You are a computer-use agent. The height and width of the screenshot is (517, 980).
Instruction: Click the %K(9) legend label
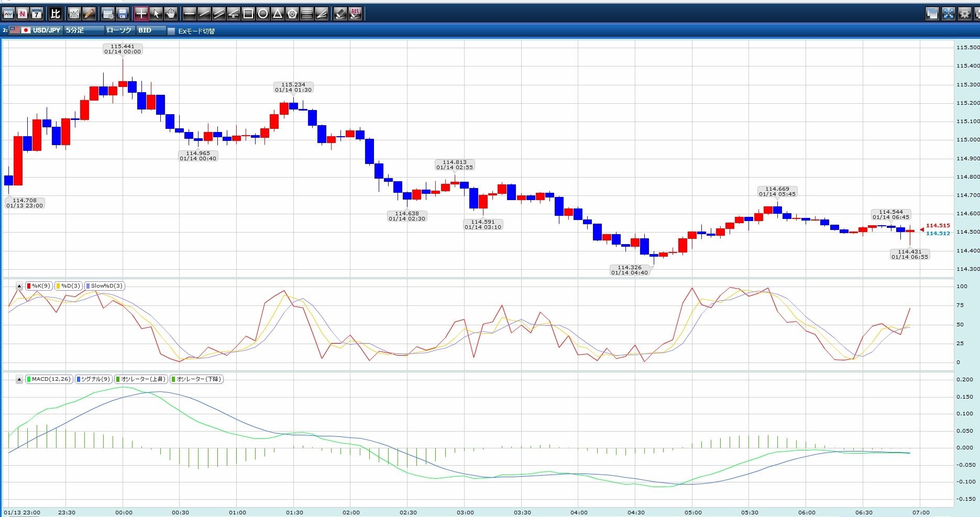38,286
